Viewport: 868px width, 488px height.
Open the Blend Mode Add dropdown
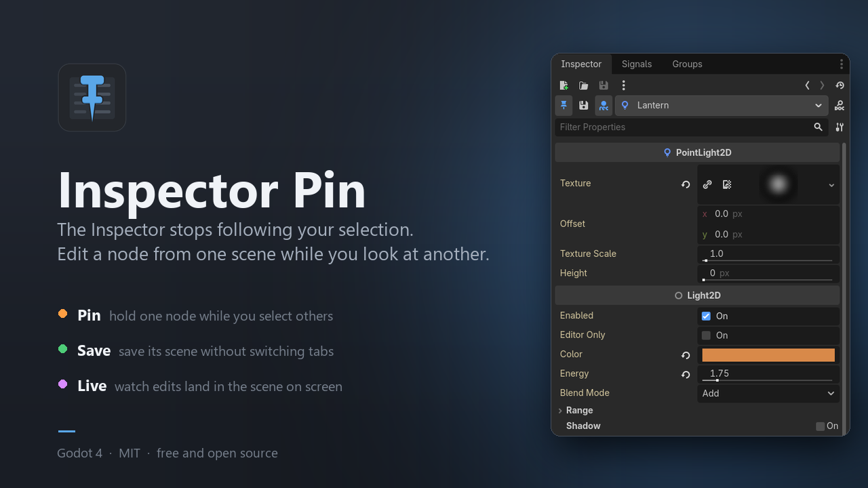click(768, 394)
